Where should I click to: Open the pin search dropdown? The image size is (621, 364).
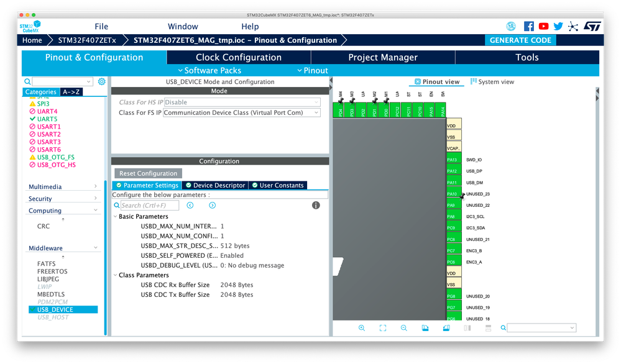pyautogui.click(x=572, y=328)
